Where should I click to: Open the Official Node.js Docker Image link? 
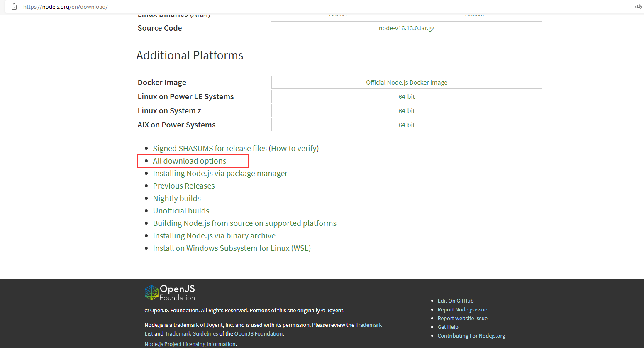407,83
